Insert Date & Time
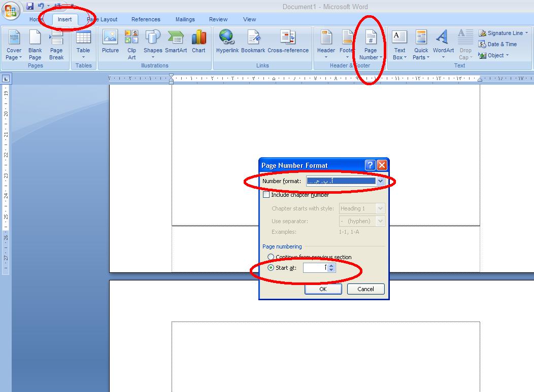The image size is (534, 392). 497,44
